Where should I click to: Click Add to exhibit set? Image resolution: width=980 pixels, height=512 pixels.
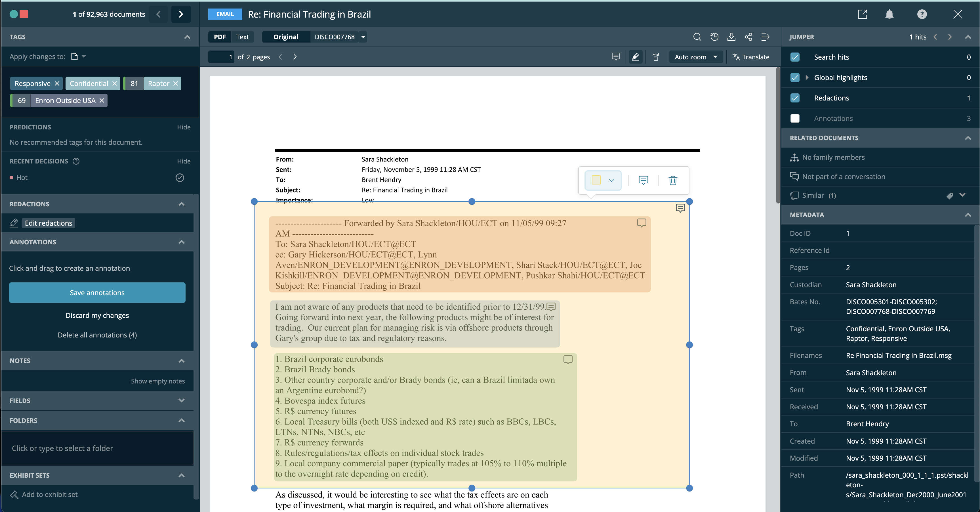49,494
